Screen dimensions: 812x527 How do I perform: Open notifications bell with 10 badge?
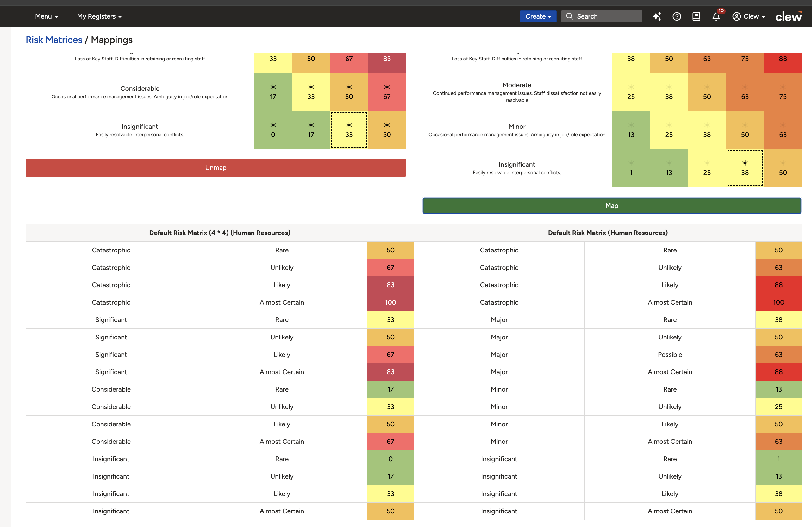tap(716, 16)
